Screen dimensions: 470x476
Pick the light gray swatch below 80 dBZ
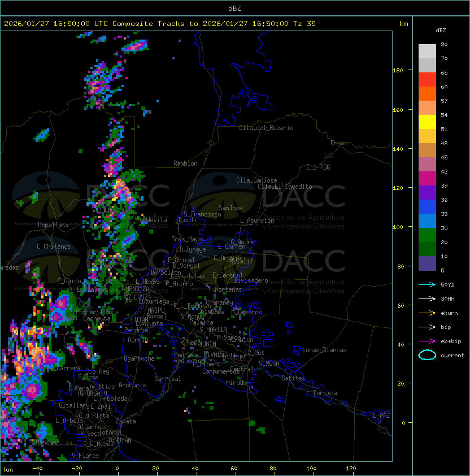(x=427, y=51)
